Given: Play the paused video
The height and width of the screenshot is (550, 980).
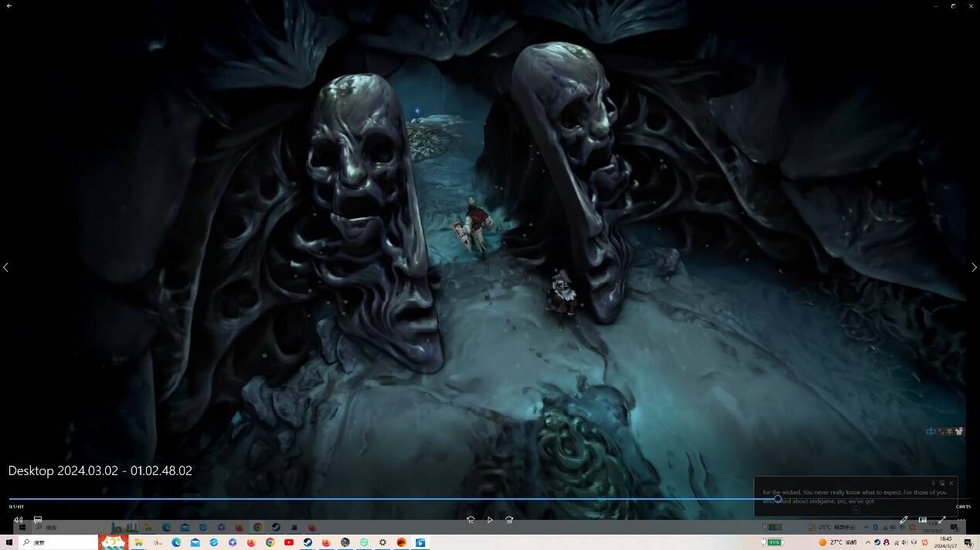Looking at the screenshot, I should 490,520.
